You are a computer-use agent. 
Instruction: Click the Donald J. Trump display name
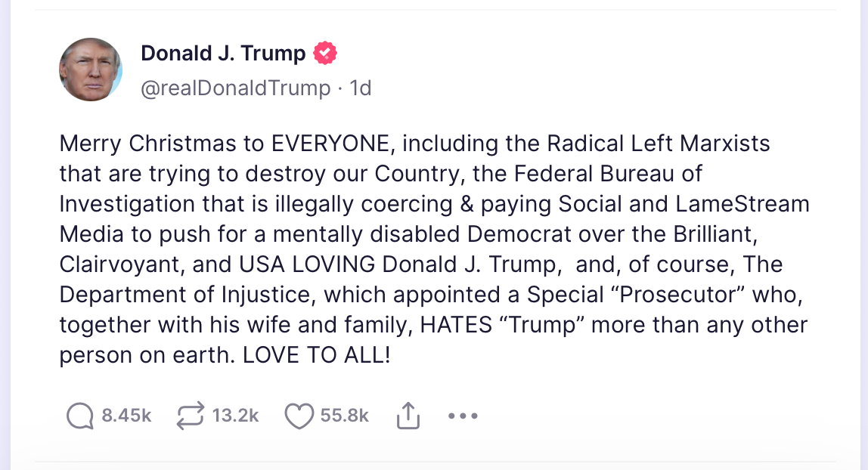[223, 54]
